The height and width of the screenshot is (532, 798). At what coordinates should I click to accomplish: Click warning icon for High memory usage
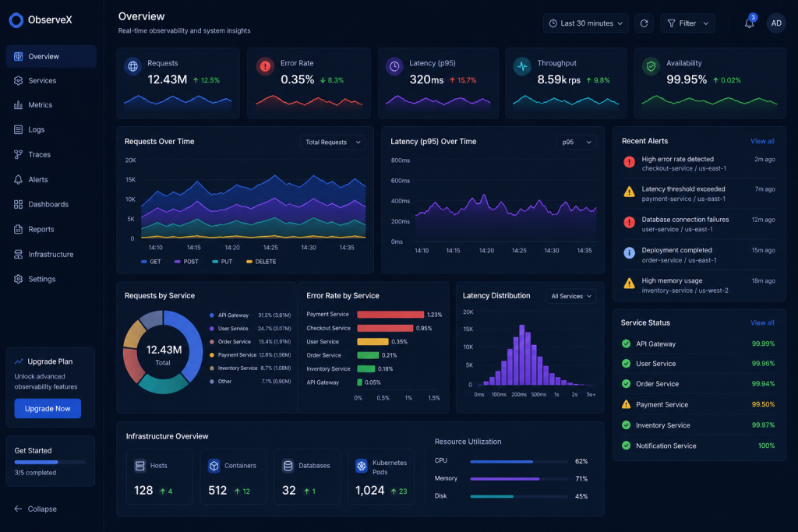coord(629,284)
